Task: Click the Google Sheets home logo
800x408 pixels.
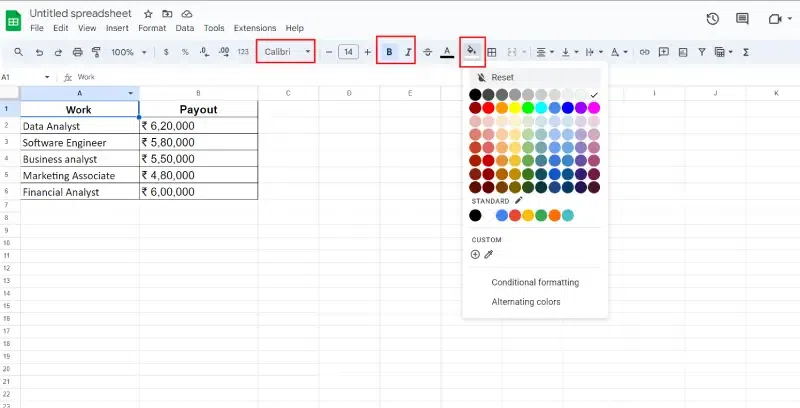Action: pos(13,21)
